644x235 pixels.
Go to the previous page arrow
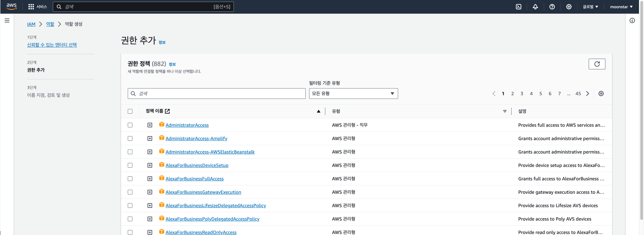click(494, 94)
